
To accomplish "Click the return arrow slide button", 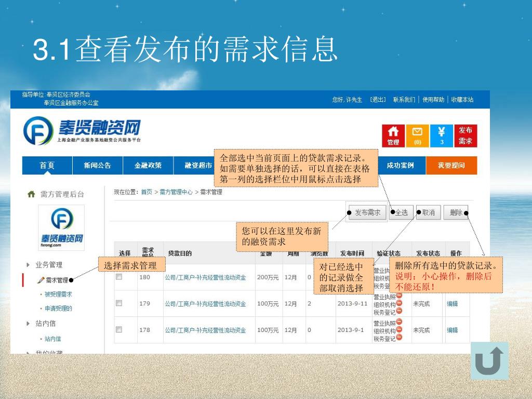I will pyautogui.click(x=489, y=361).
